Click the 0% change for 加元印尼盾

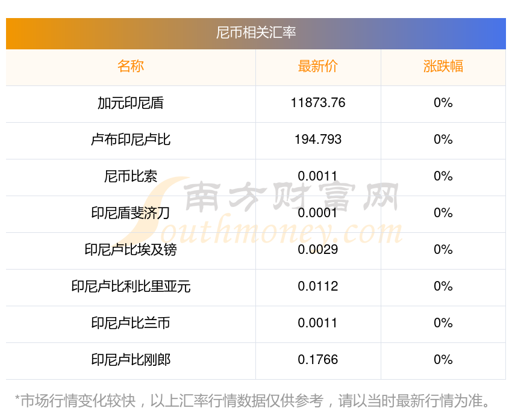(x=443, y=103)
